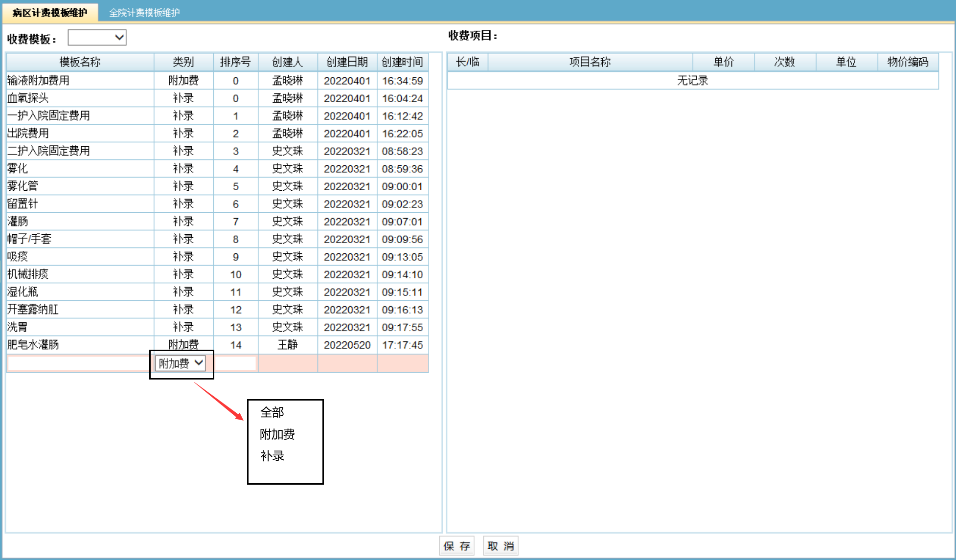The width and height of the screenshot is (956, 560).
Task: Select the 开塞露纳肛 template row
Action: pyautogui.click(x=33, y=310)
